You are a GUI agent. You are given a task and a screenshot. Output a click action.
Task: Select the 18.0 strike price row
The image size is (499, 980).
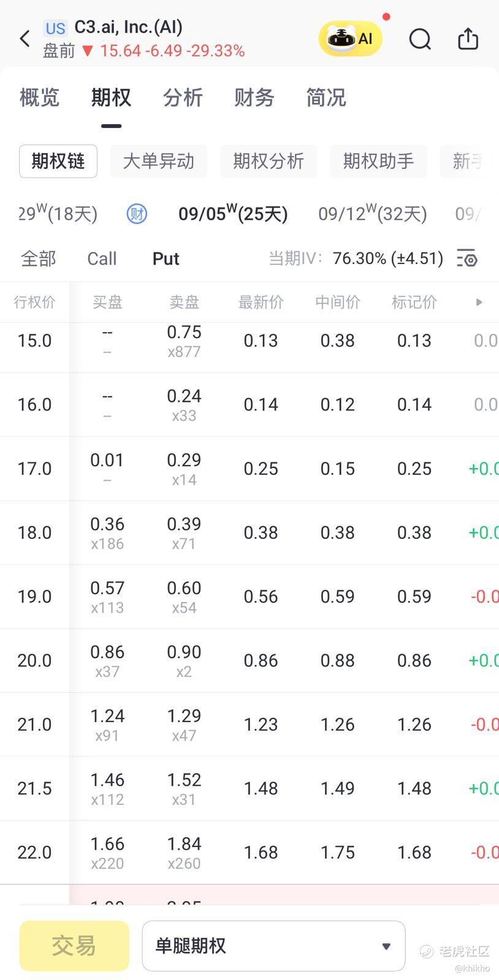coord(34,532)
